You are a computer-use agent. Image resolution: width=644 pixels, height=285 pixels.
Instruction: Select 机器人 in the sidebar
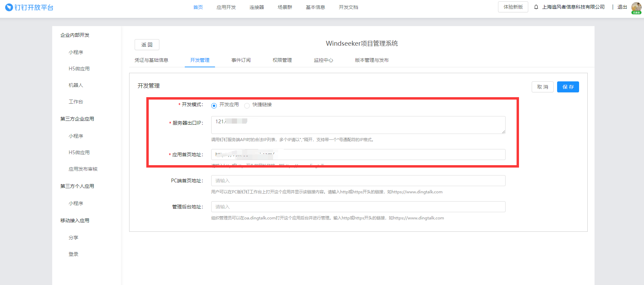tap(76, 85)
